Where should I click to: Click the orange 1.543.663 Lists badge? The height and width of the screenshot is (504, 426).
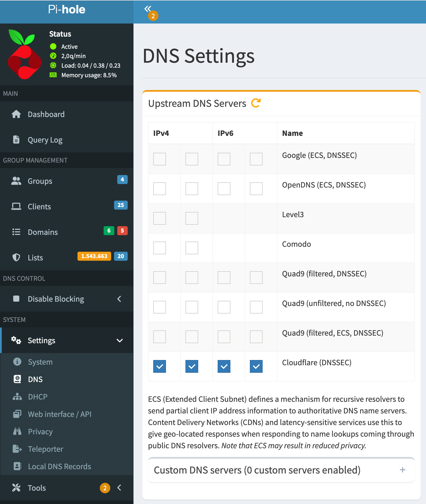pyautogui.click(x=94, y=256)
